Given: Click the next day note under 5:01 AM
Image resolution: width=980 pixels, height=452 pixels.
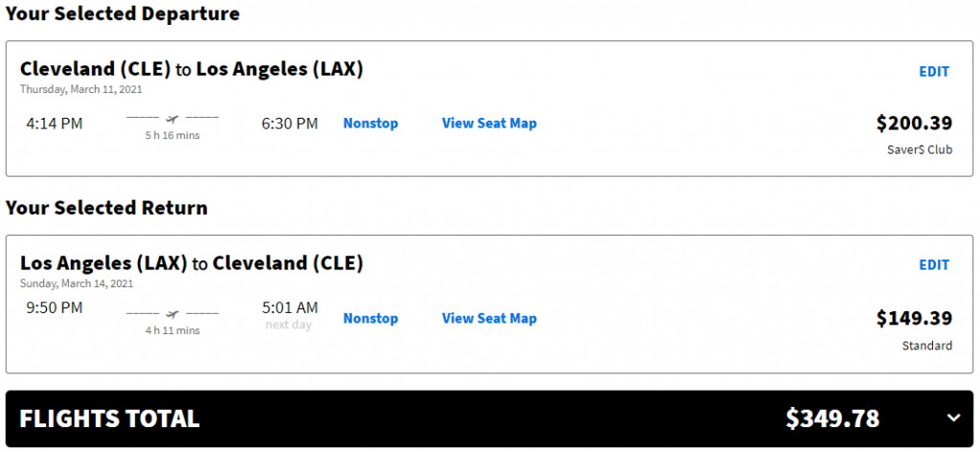Looking at the screenshot, I should tap(289, 325).
